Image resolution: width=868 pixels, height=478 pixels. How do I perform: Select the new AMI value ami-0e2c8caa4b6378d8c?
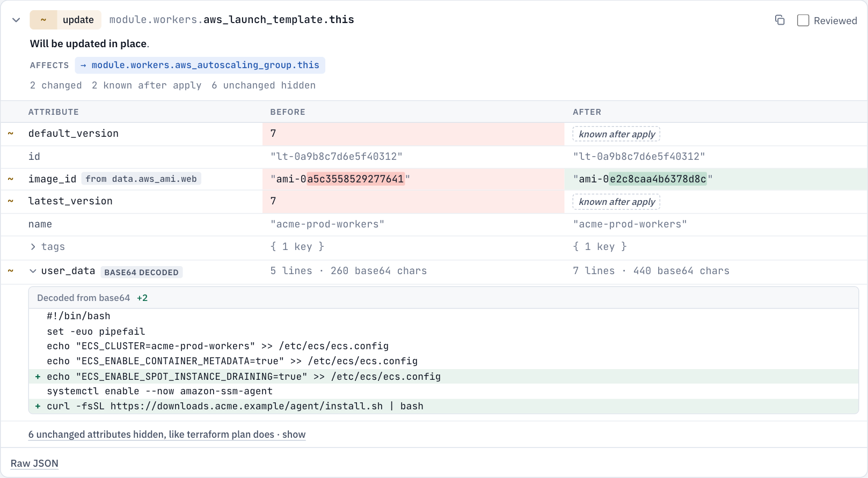coord(643,179)
